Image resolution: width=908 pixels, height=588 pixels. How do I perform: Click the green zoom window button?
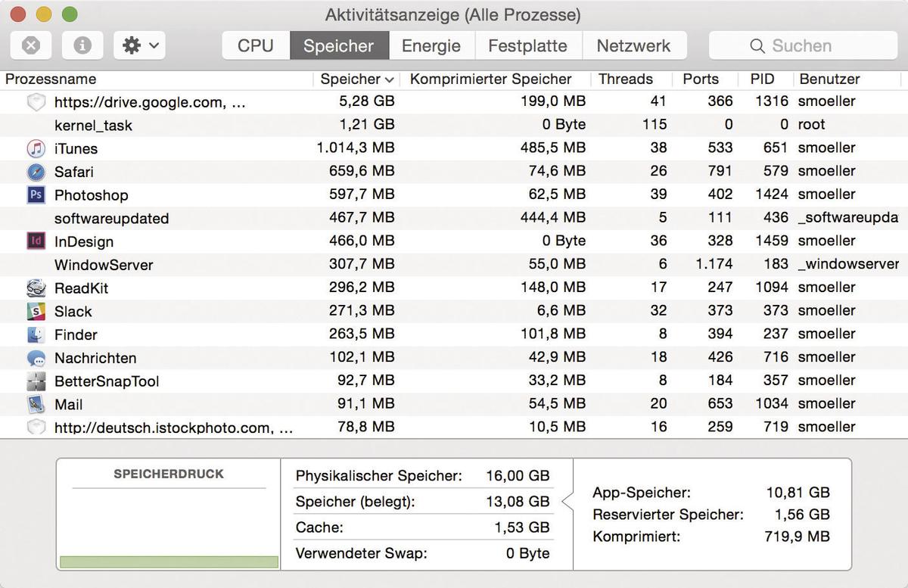[70, 14]
